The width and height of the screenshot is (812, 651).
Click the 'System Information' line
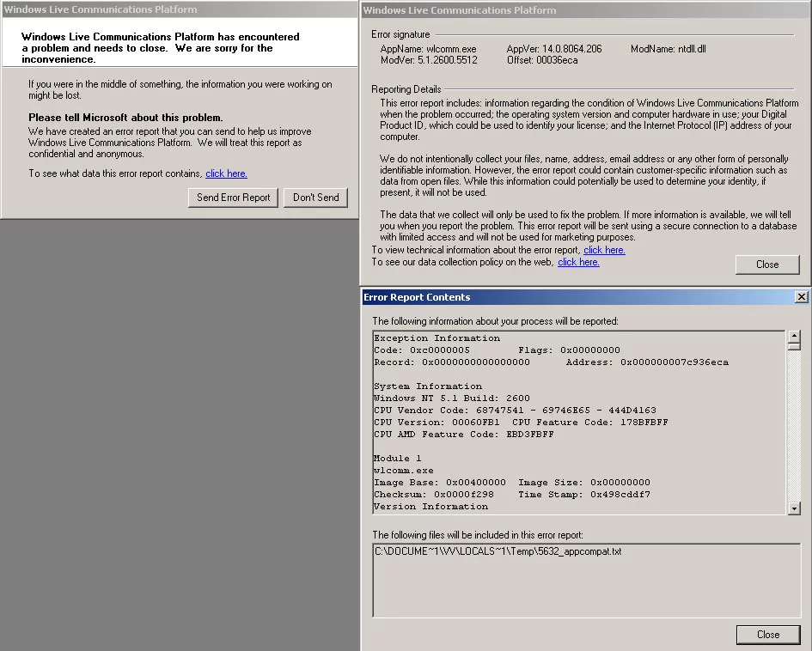coord(428,386)
